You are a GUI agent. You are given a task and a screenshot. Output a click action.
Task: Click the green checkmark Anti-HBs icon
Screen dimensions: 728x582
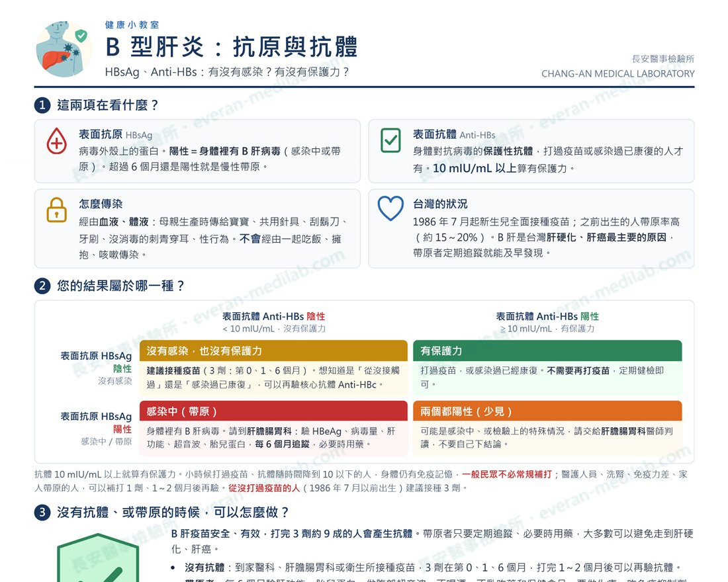(x=390, y=141)
